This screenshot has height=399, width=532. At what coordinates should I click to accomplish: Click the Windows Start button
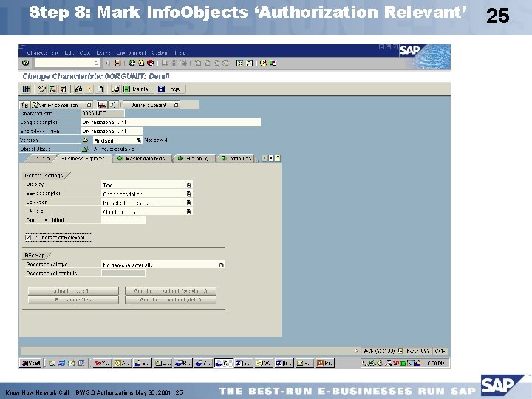click(30, 363)
